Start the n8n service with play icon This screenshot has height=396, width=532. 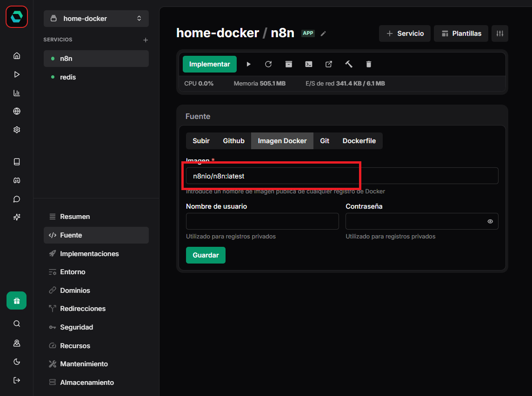[248, 64]
